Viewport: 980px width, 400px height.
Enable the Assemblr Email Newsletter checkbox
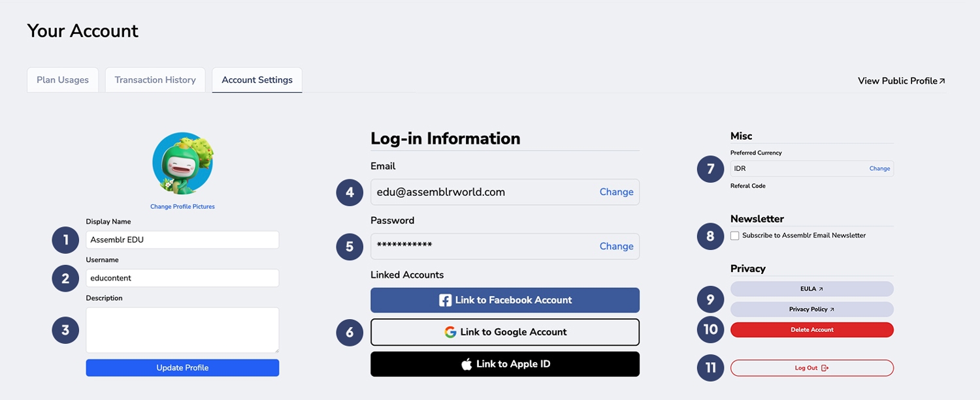coord(735,236)
